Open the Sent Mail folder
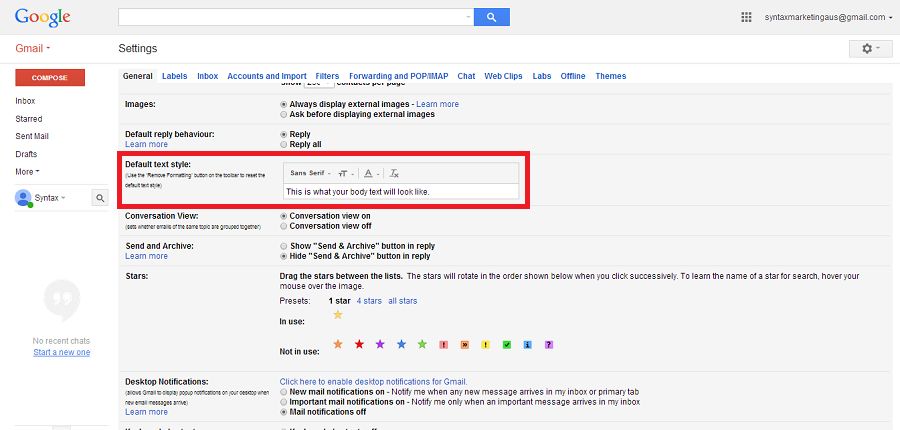The width and height of the screenshot is (900, 430). 32,137
